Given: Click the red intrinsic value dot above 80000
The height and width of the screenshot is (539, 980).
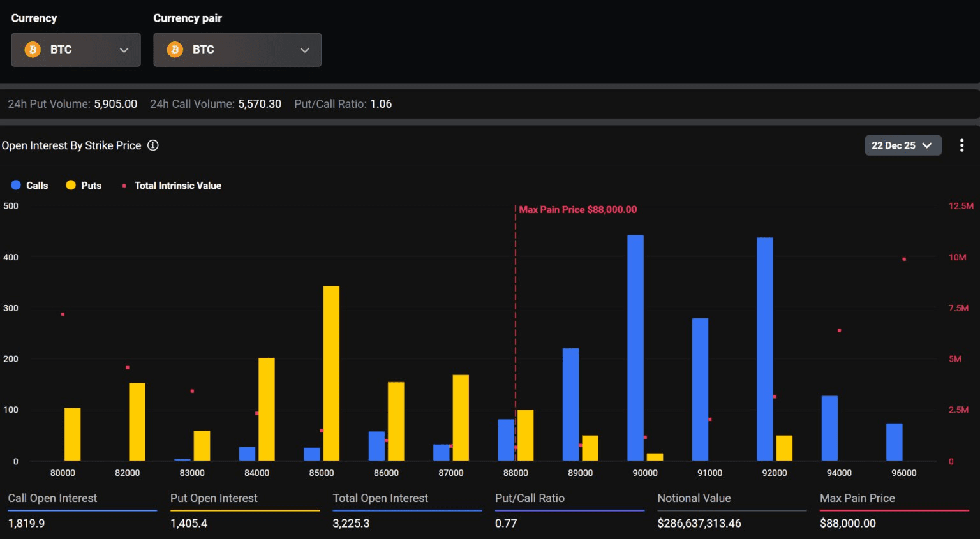Looking at the screenshot, I should (x=63, y=314).
